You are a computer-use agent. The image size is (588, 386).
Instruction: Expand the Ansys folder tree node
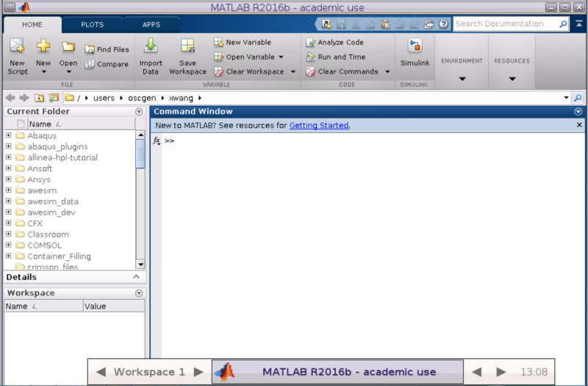[8, 179]
